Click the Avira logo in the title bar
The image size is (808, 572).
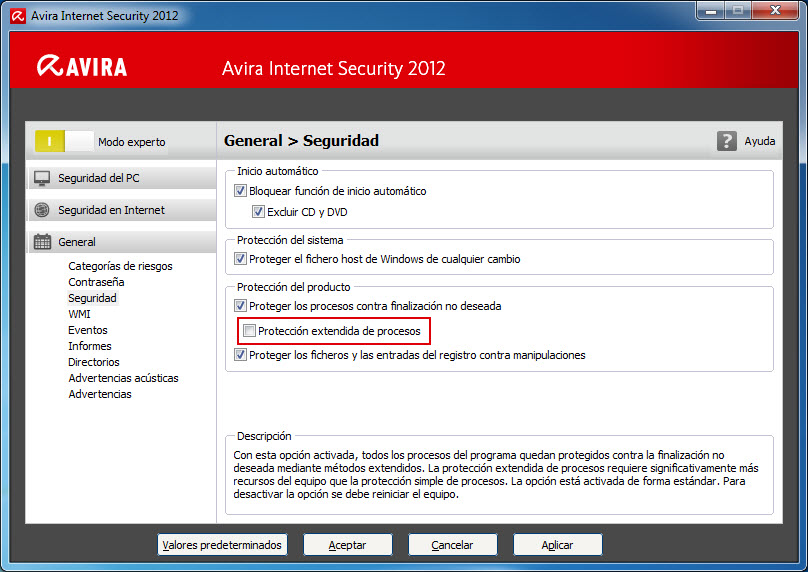pyautogui.click(x=18, y=16)
